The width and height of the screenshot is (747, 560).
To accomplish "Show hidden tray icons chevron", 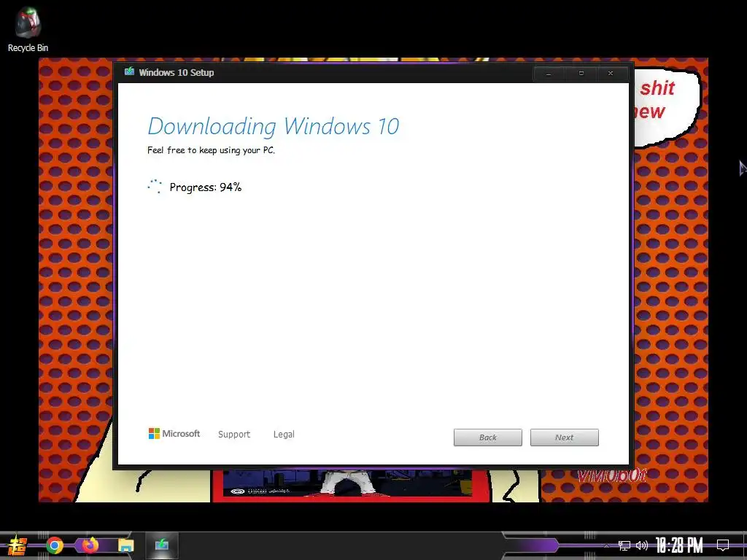I will [x=606, y=545].
